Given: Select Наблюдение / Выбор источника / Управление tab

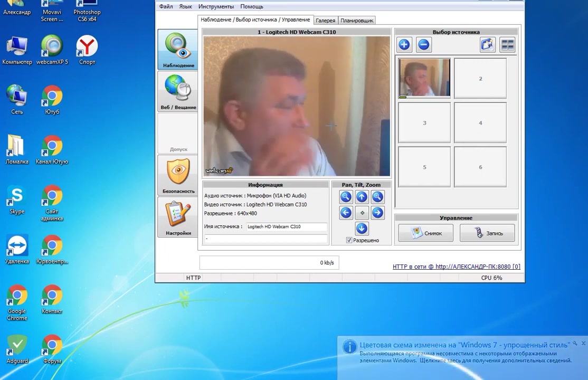Looking at the screenshot, I should pyautogui.click(x=255, y=20).
